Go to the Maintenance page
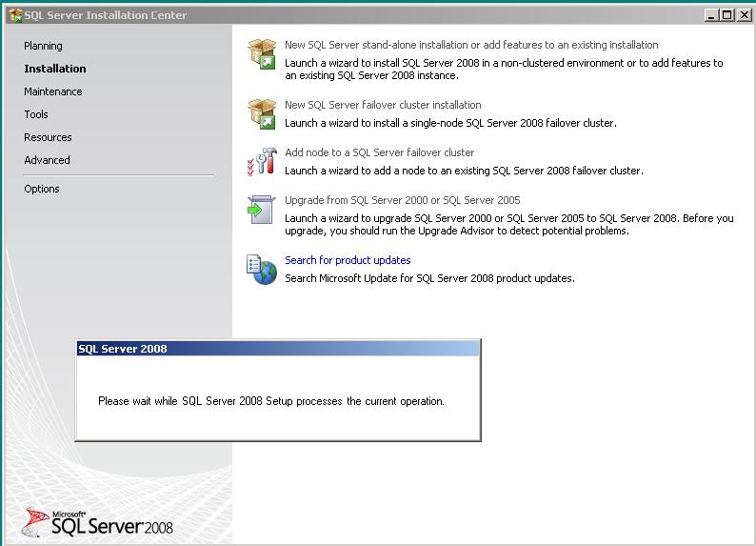Image resolution: width=756 pixels, height=546 pixels. point(53,91)
